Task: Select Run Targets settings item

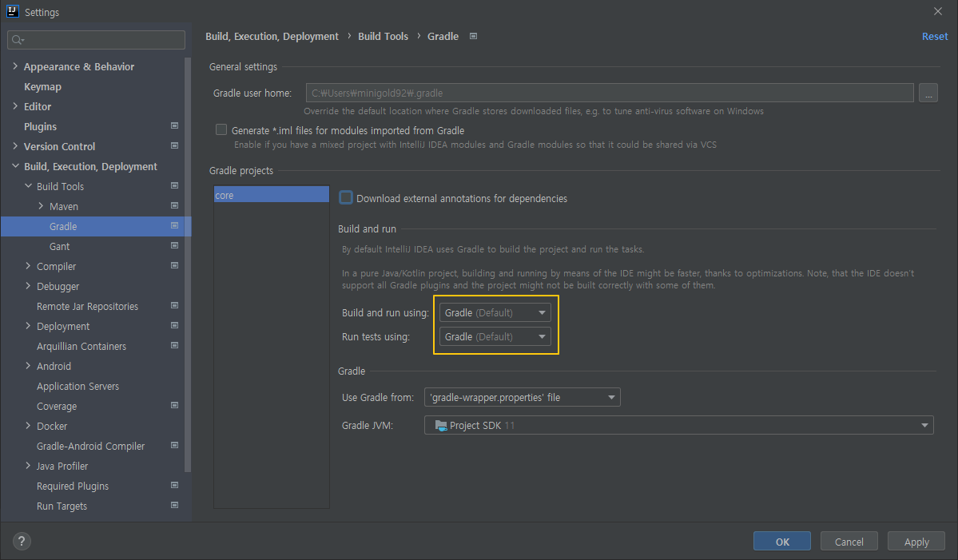Action: click(x=62, y=506)
